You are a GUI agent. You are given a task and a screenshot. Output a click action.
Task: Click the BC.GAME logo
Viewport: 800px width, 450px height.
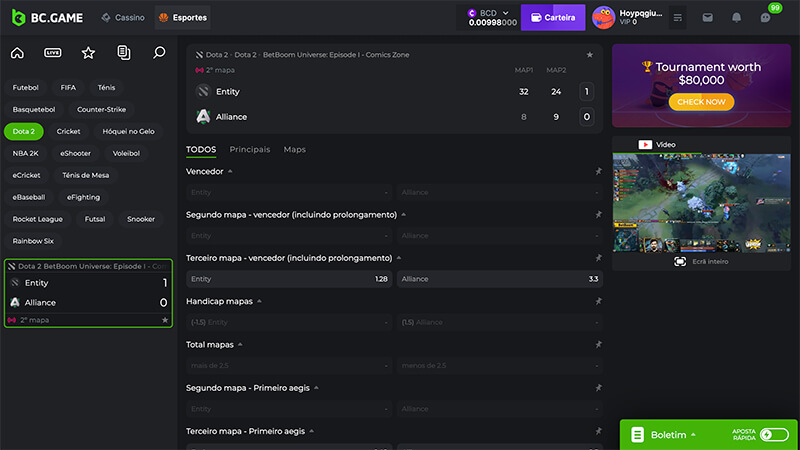[x=47, y=17]
